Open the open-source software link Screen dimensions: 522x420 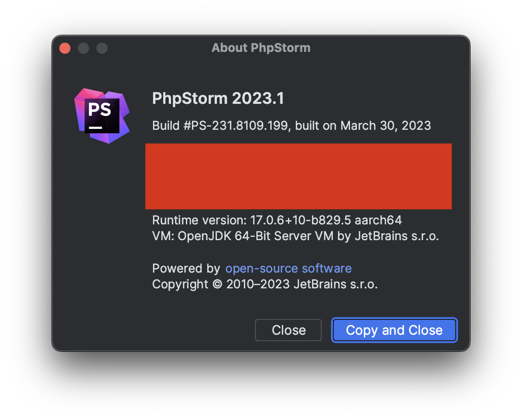288,268
